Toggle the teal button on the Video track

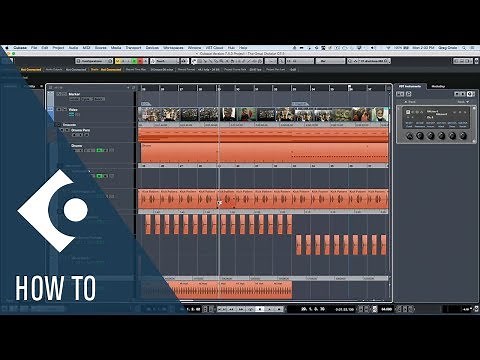(x=71, y=114)
